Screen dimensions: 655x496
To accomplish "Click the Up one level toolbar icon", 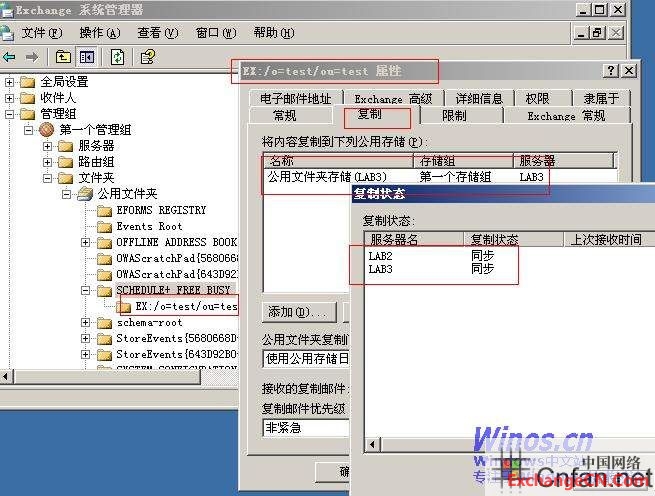I will (x=64, y=57).
